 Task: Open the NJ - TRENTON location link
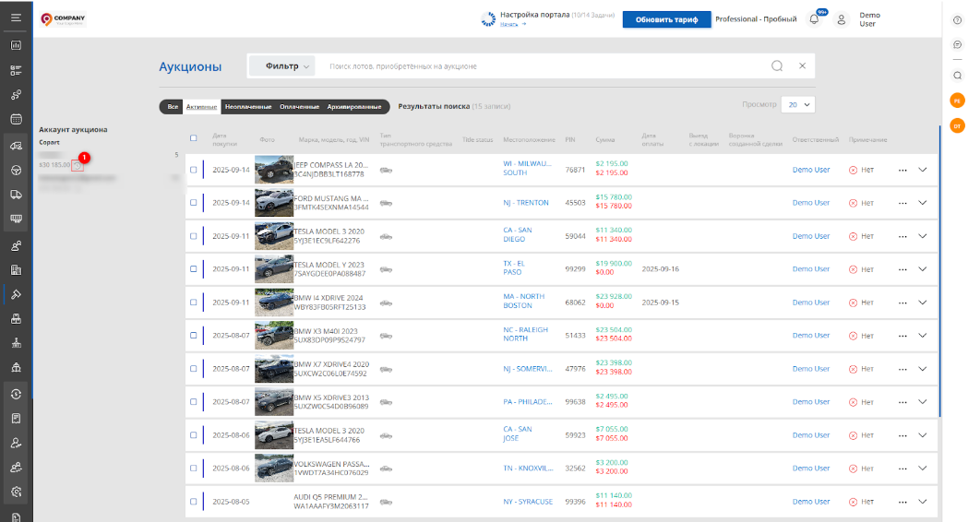click(525, 203)
